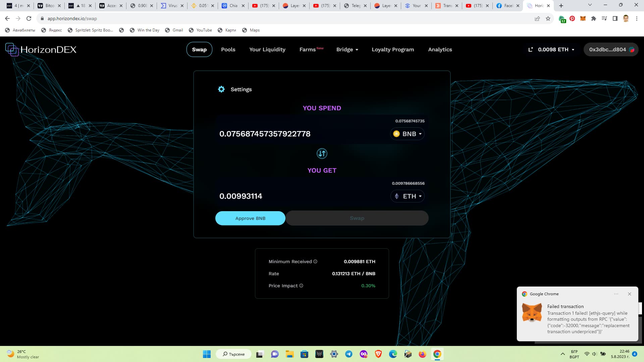Click the Minimum Received info icon
The image size is (644, 362).
click(x=315, y=261)
